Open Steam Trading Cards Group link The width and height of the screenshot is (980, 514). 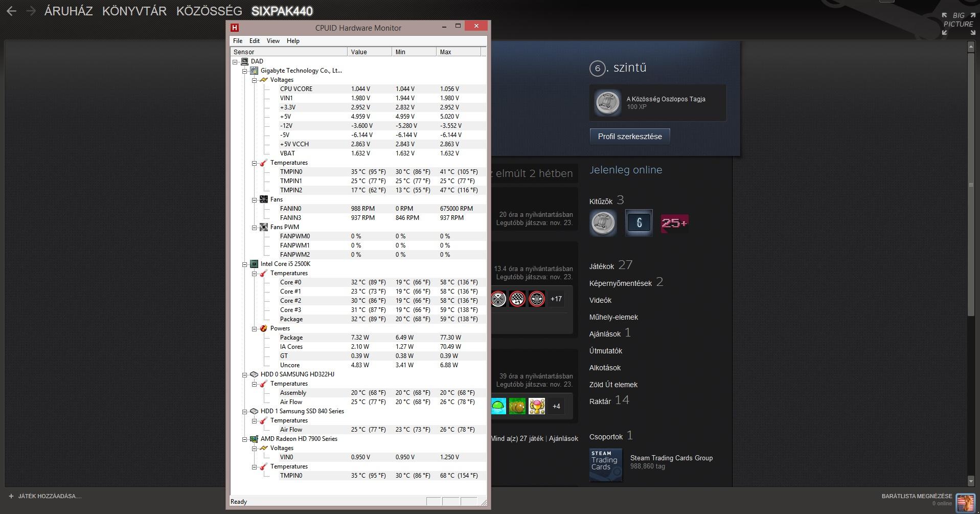671,458
